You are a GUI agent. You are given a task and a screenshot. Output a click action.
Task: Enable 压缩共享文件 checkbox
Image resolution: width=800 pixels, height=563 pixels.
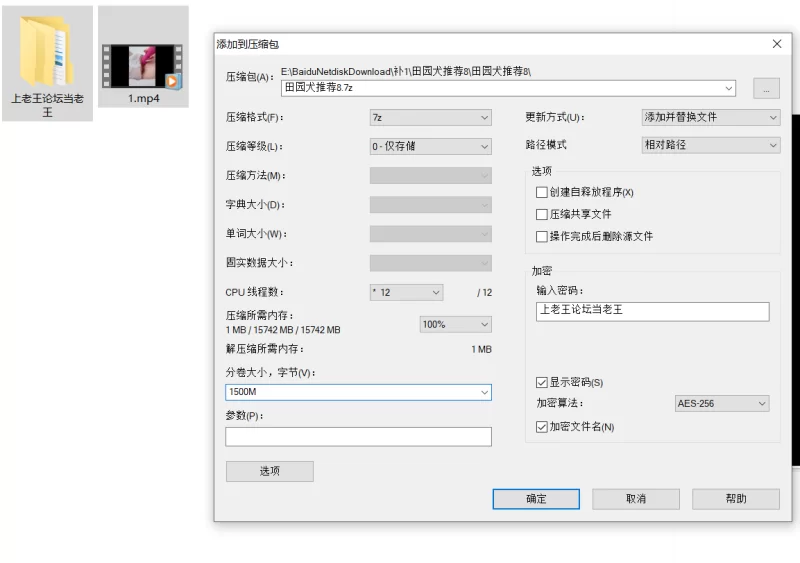coord(542,214)
